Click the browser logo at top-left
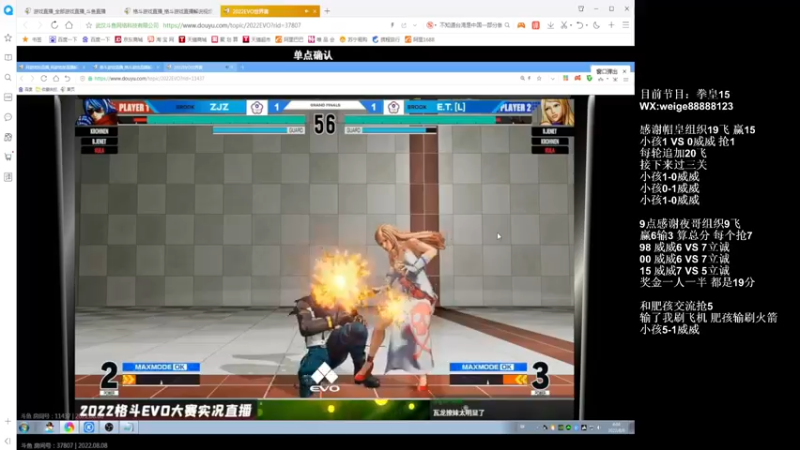Screen dimensions: 800x450 point(8,10)
